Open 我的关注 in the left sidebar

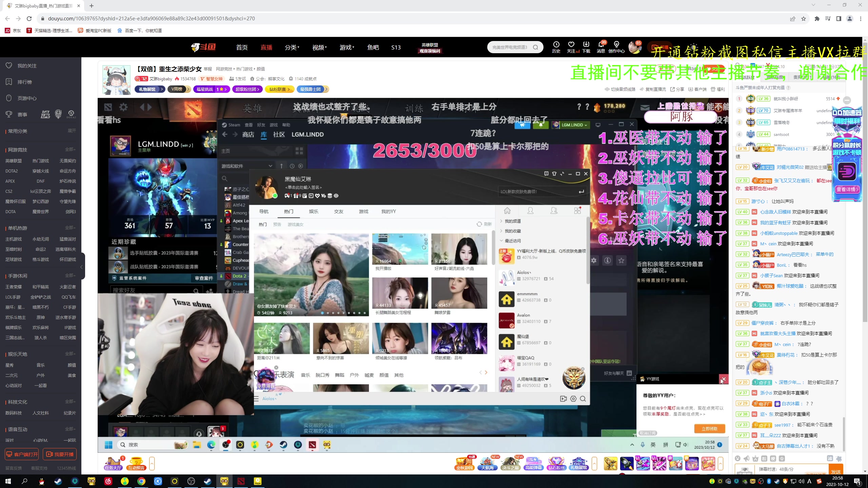[27, 66]
